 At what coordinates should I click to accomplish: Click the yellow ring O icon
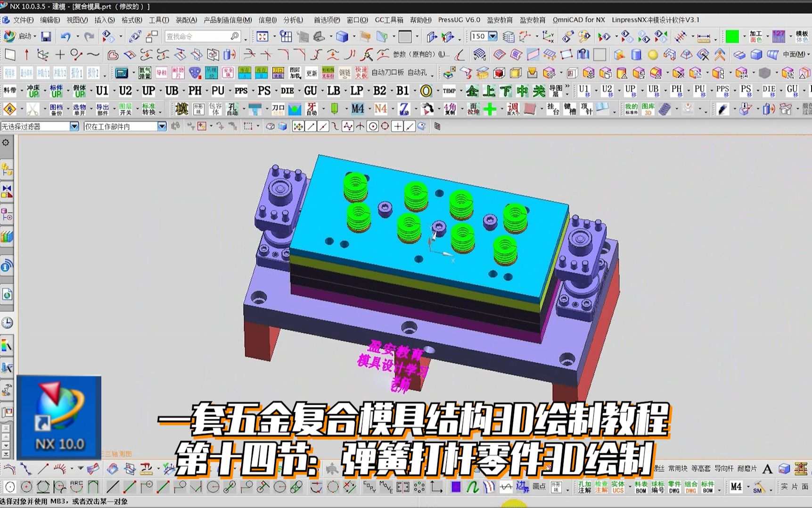coord(426,91)
